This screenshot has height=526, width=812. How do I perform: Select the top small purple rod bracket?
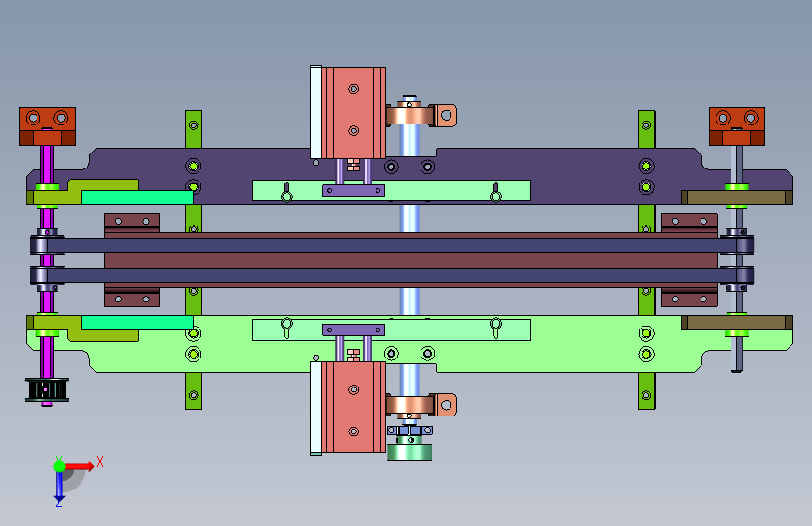pyautogui.click(x=354, y=191)
